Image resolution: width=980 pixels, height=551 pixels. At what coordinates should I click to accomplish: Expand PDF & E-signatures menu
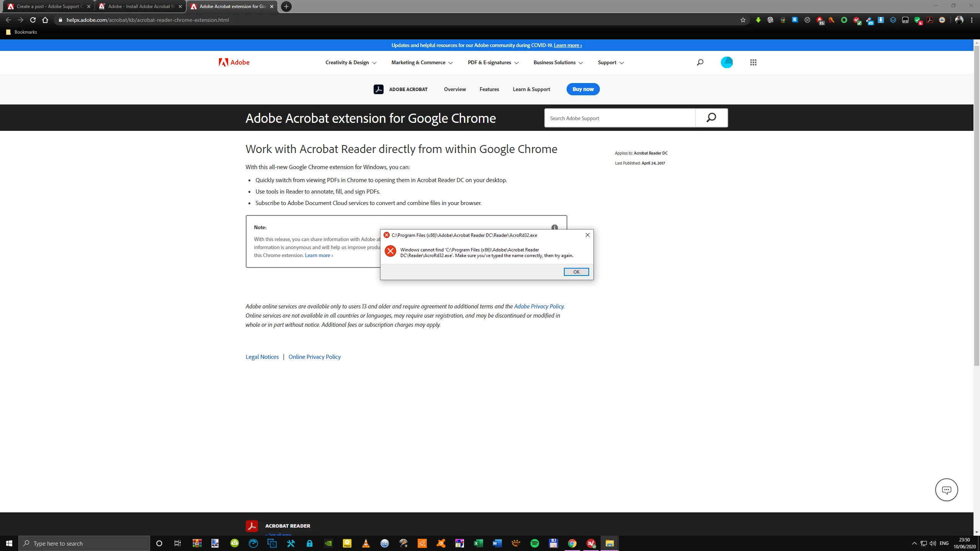(493, 62)
